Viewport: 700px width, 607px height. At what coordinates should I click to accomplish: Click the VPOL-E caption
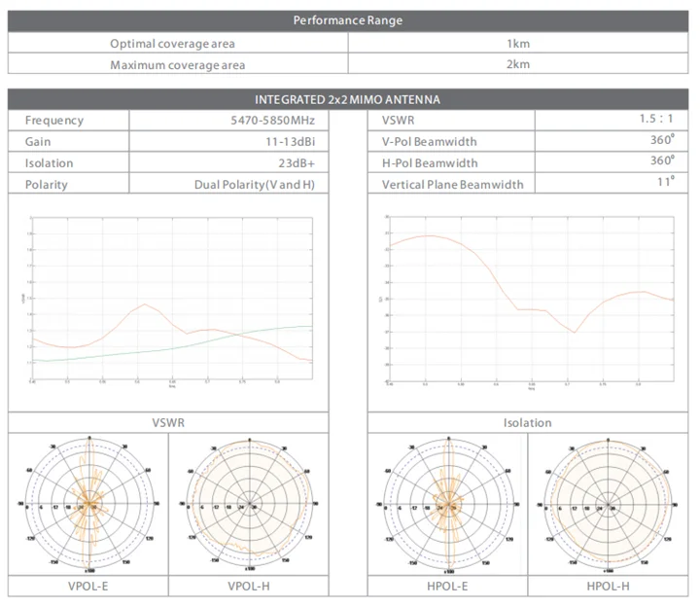tap(87, 586)
